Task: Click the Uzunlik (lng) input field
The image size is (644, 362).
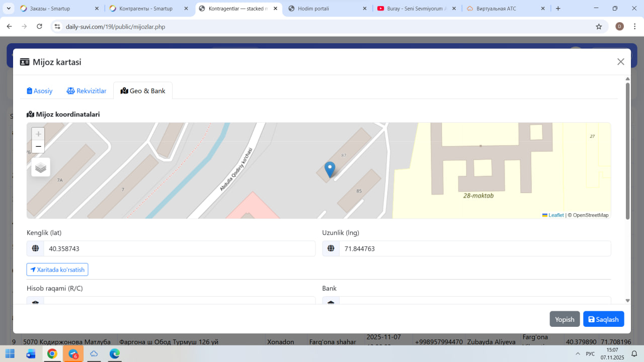Action: click(x=474, y=249)
